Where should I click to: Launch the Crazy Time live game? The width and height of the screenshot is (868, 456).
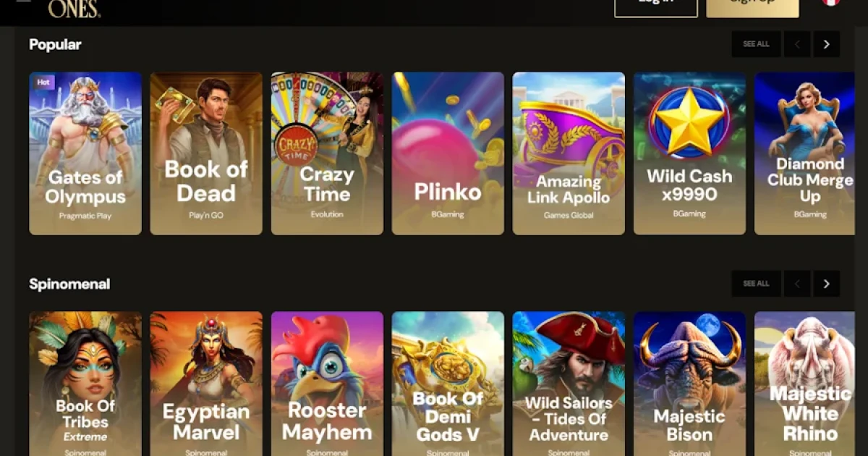click(327, 153)
